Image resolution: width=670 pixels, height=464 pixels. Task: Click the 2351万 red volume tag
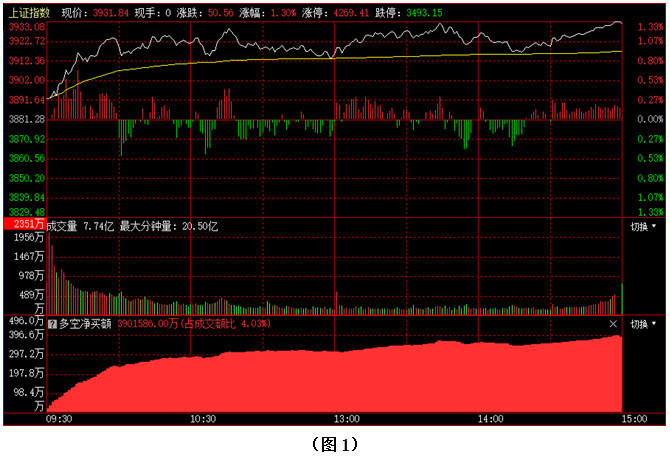25,224
